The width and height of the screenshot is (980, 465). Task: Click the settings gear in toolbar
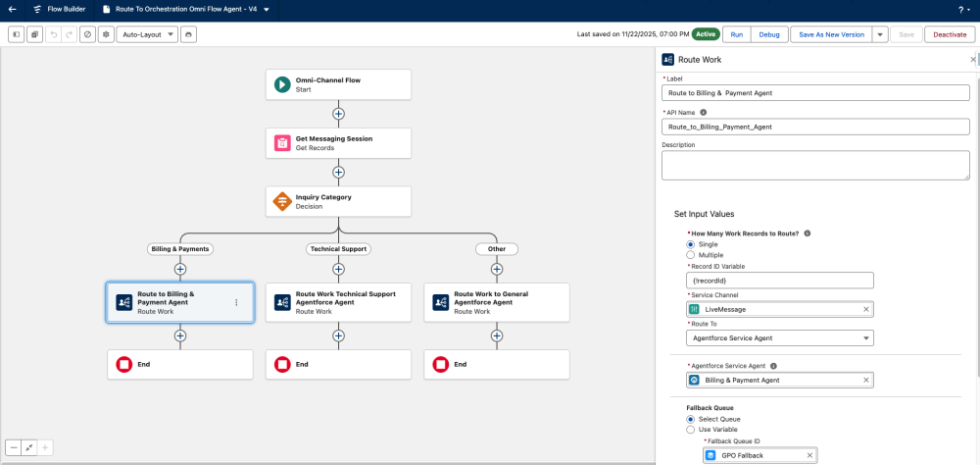[x=106, y=34]
